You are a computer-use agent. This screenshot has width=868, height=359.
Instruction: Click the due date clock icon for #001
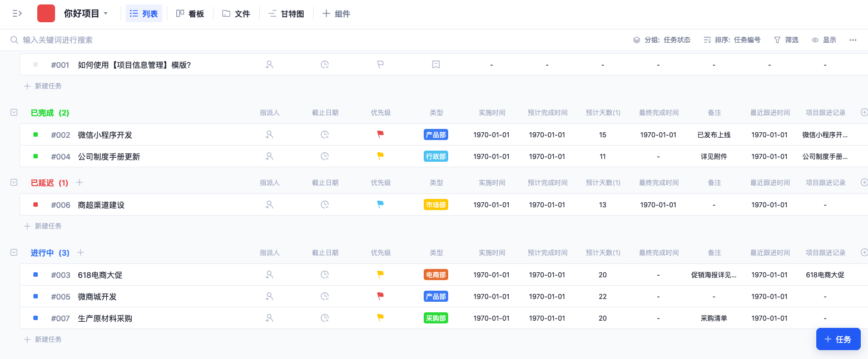[325, 64]
